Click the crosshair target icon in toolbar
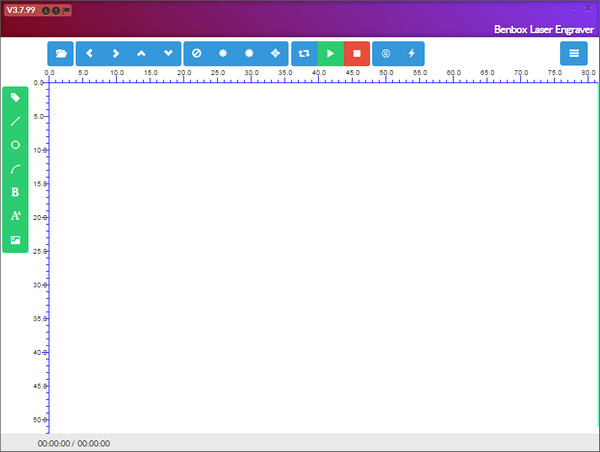 275,53
